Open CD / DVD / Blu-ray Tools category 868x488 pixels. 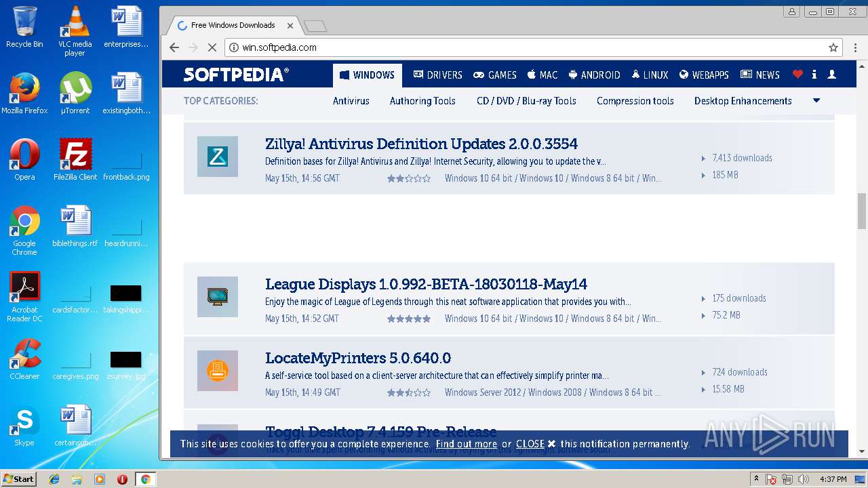point(526,100)
